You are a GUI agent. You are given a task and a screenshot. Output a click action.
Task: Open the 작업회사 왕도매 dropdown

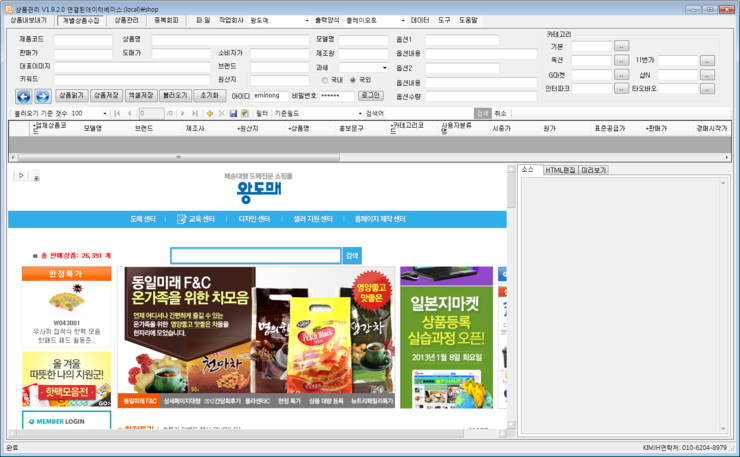tap(307, 21)
